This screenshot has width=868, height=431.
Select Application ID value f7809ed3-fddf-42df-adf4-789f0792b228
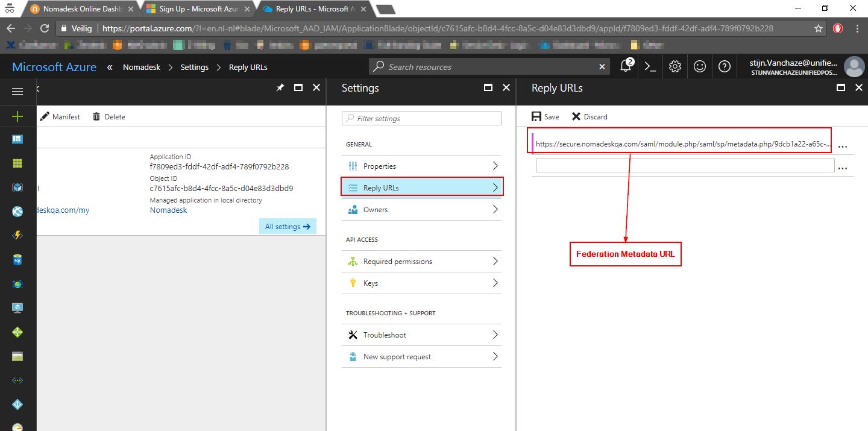(219, 166)
